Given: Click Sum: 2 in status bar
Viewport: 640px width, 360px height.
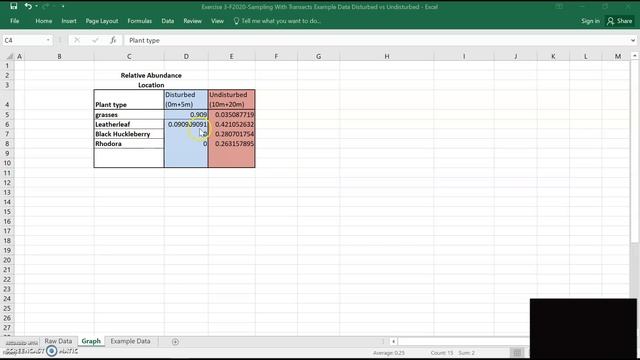Looking at the screenshot, I should click(x=467, y=353).
